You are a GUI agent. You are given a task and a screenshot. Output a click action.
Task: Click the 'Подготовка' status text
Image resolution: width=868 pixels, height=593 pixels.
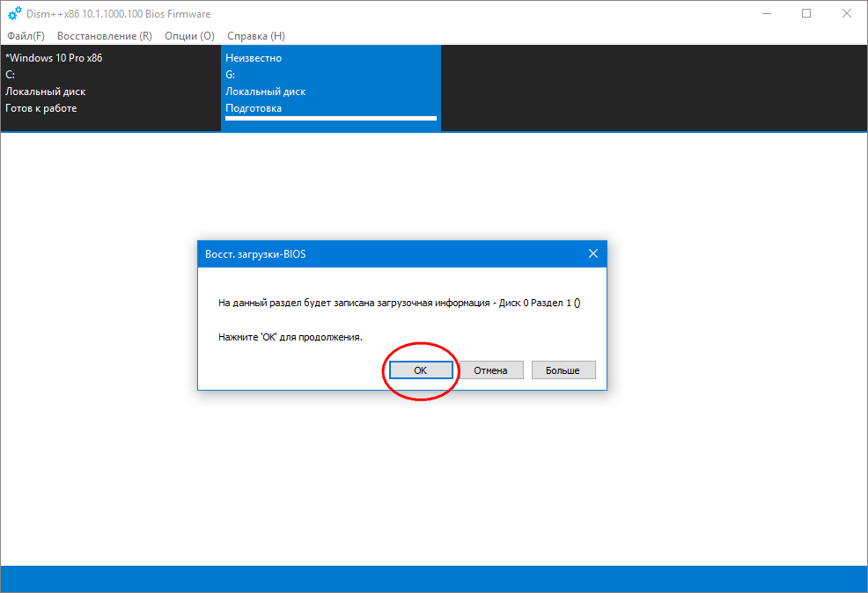(x=254, y=108)
